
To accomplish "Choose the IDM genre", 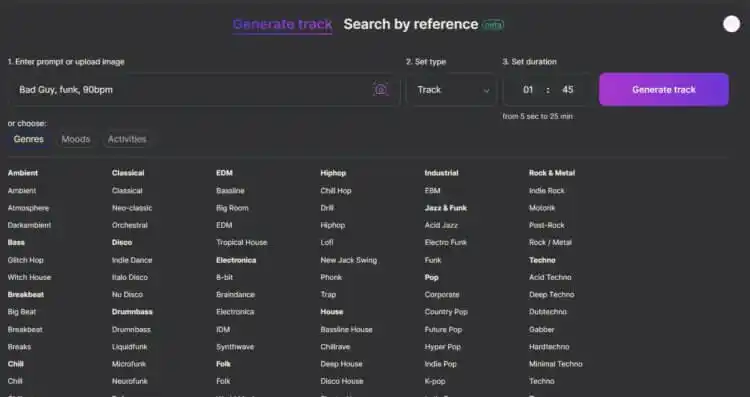I will click(223, 330).
